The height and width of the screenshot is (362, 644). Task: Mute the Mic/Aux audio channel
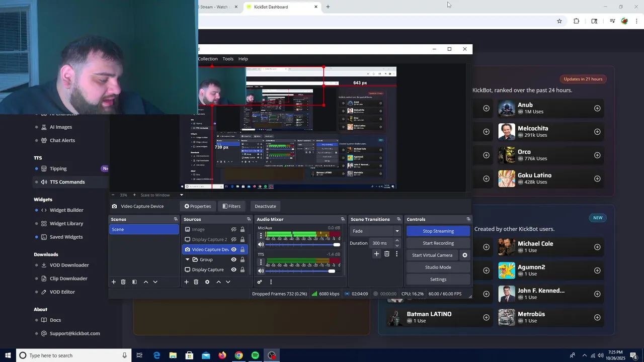pos(261,244)
